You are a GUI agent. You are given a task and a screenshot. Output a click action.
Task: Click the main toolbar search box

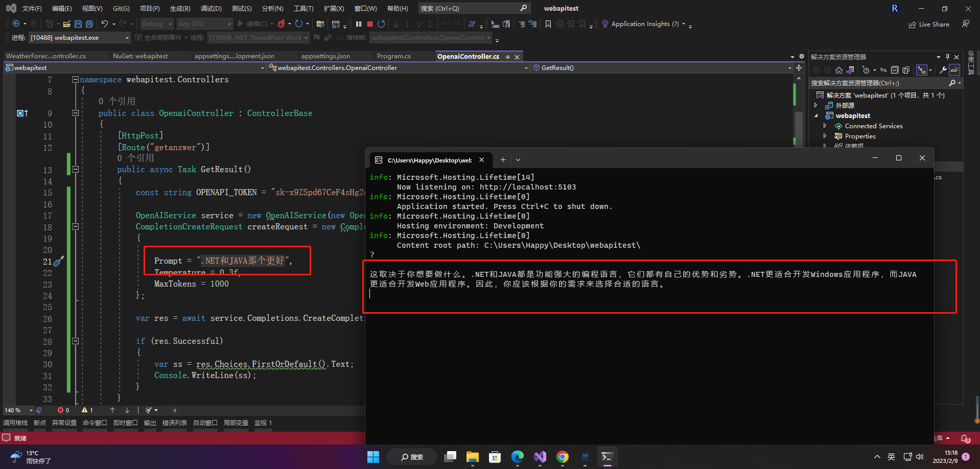(x=474, y=8)
